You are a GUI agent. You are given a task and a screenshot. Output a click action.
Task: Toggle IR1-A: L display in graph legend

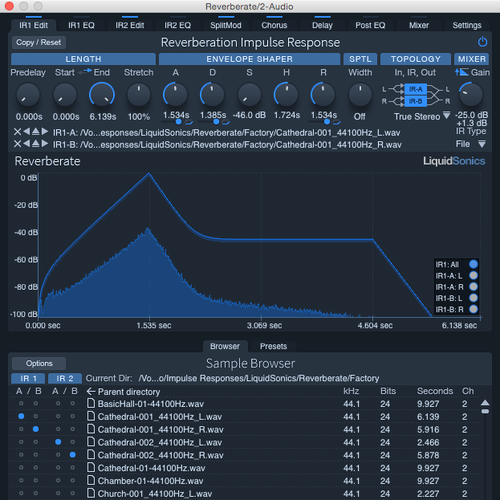click(x=473, y=275)
